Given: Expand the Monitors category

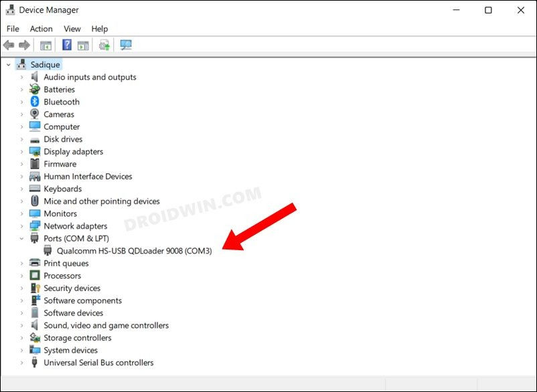Looking at the screenshot, I should (x=21, y=214).
